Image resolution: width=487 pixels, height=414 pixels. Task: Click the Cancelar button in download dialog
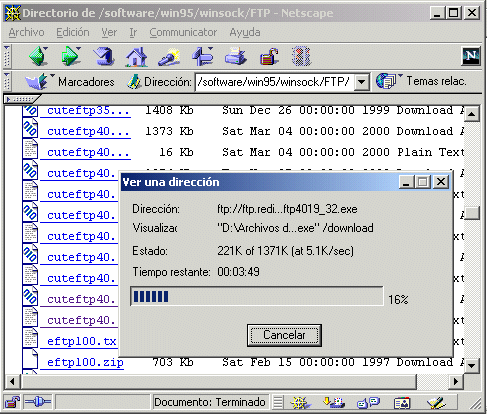tap(284, 335)
